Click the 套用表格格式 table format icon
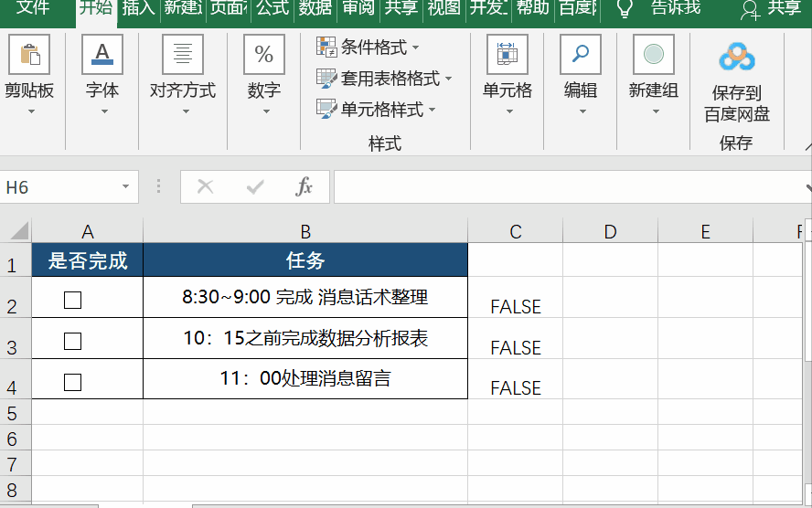812x508 pixels. coord(326,78)
